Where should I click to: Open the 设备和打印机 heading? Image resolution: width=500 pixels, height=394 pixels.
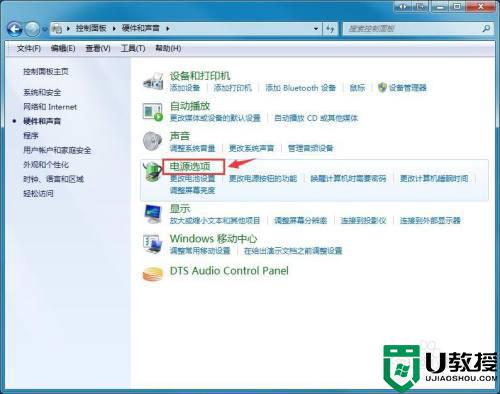coord(200,76)
